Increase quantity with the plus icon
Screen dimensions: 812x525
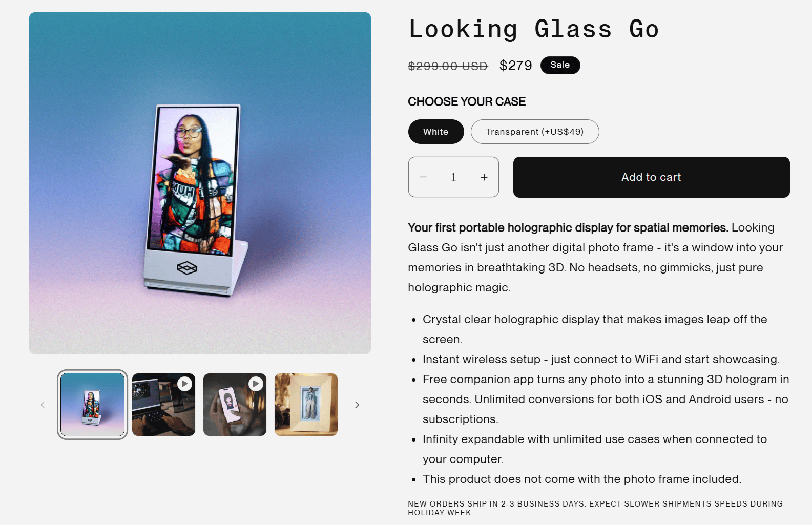point(484,177)
